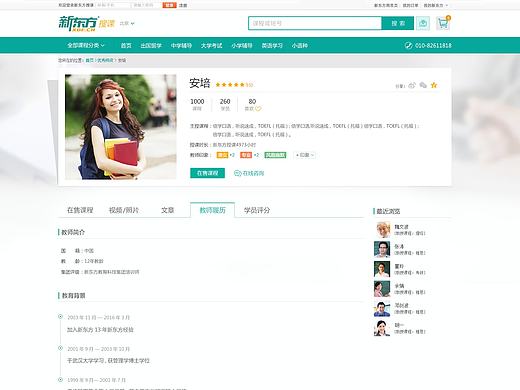The width and height of the screenshot is (520, 390).
Task: Click the 2001年9月 timeline marker
Action: pyautogui.click(x=60, y=348)
